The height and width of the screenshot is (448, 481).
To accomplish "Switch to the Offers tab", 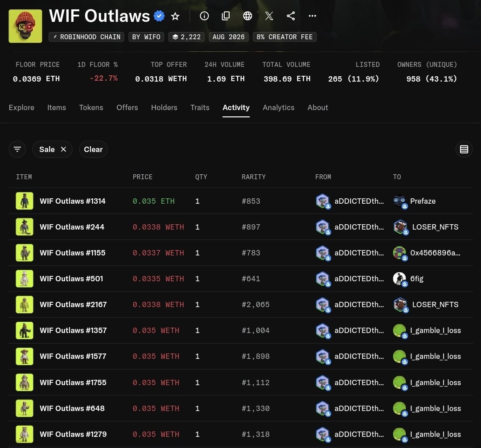I will (x=127, y=107).
